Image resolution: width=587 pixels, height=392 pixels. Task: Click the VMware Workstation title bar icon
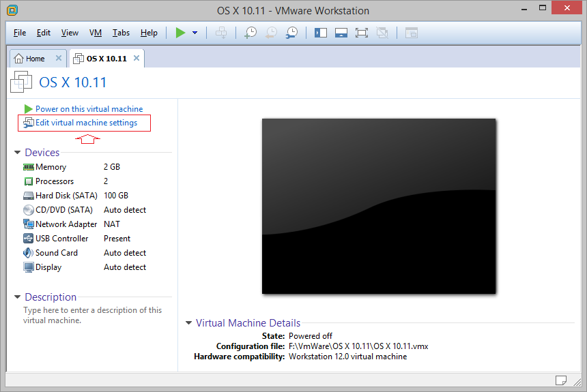click(x=12, y=10)
